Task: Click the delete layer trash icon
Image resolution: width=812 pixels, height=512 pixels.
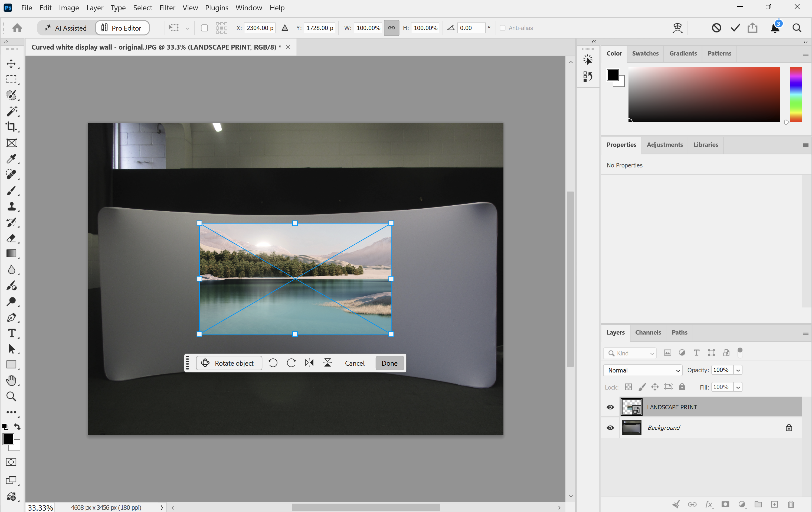Action: click(x=791, y=504)
